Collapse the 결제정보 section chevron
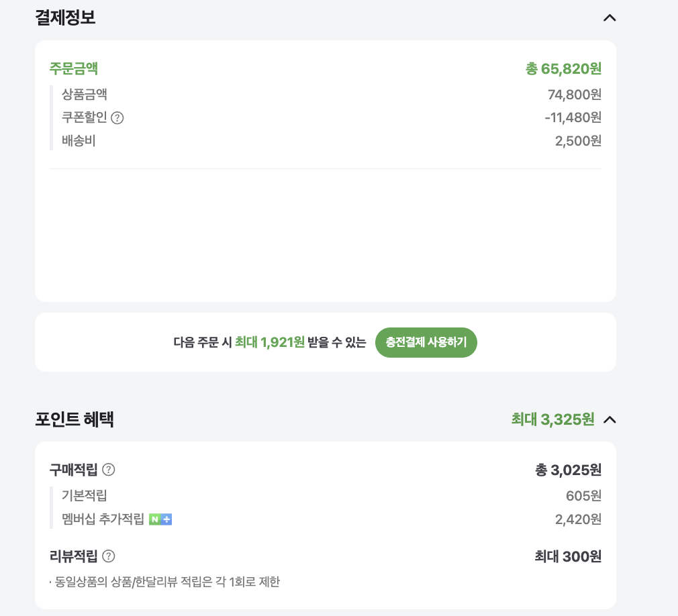The width and height of the screenshot is (678, 616). click(x=609, y=18)
